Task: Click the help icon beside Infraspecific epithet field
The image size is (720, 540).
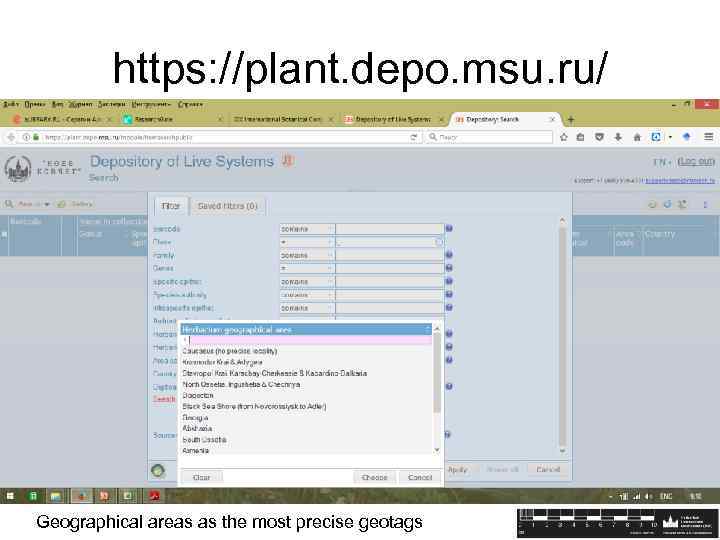Action: point(449,308)
